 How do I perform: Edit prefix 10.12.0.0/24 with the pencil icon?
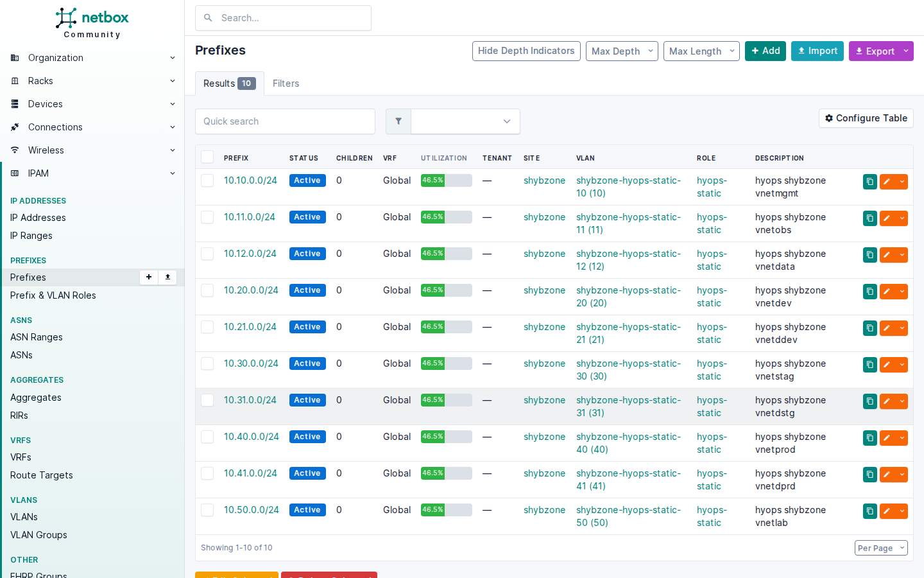tap(887, 255)
